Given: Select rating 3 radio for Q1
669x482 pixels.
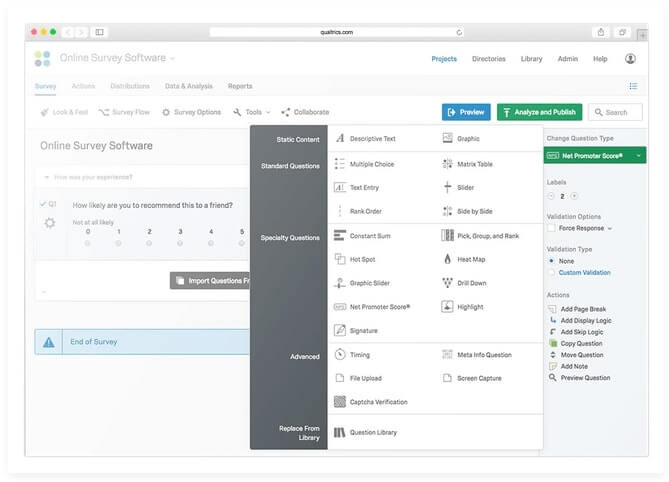Looking at the screenshot, I should coord(180,243).
